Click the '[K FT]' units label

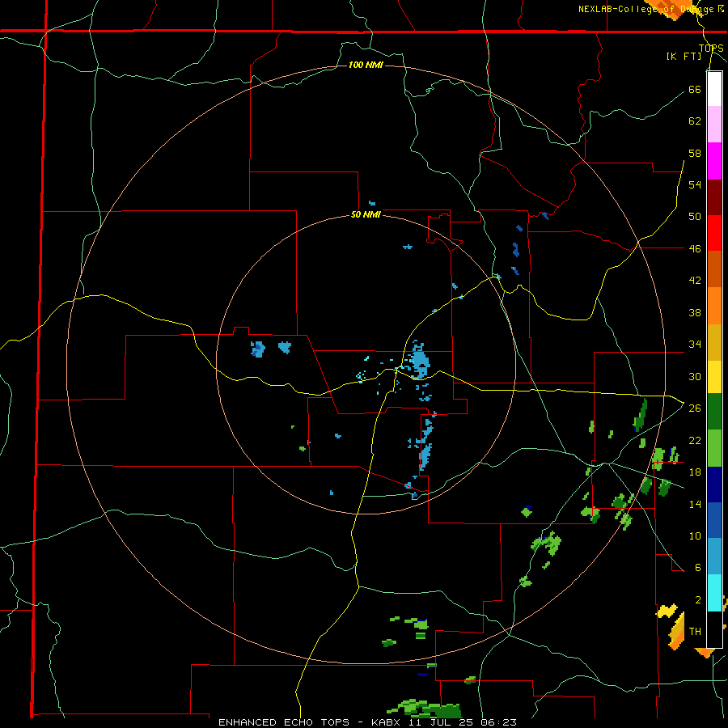684,56
